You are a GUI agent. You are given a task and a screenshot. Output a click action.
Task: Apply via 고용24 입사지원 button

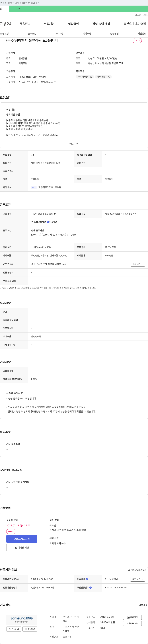pyautogui.click(x=21, y=539)
